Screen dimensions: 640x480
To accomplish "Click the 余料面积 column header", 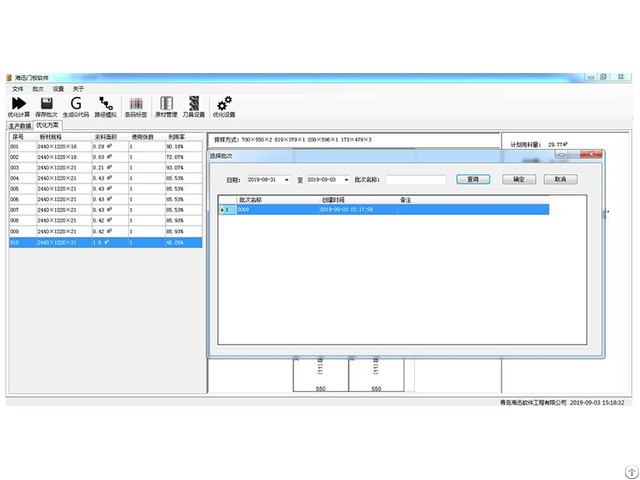I will [x=106, y=137].
